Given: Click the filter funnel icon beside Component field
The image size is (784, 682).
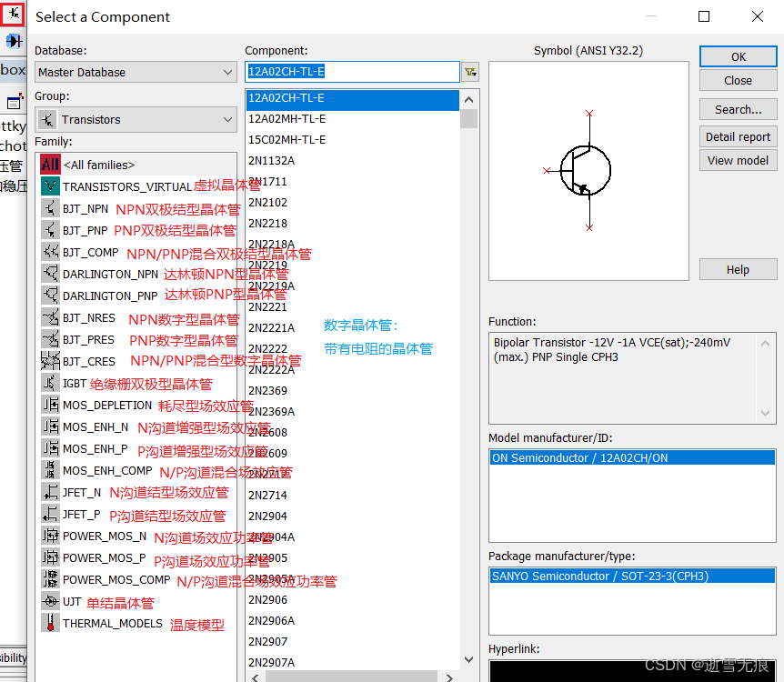Looking at the screenshot, I should (x=470, y=71).
